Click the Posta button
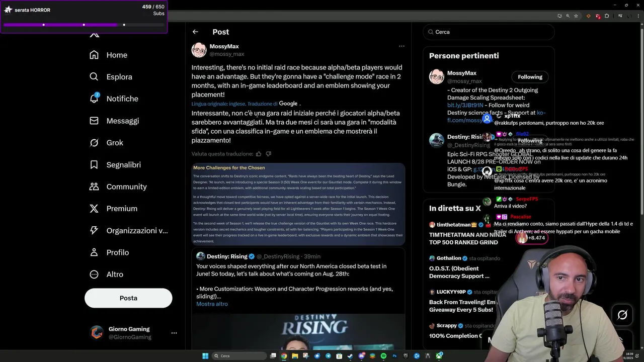 [128, 298]
